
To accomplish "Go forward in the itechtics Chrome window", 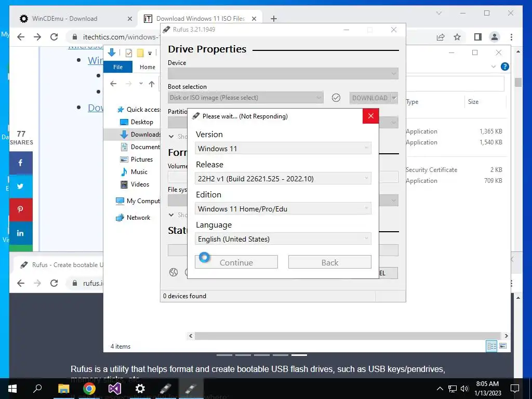I will tap(37, 37).
